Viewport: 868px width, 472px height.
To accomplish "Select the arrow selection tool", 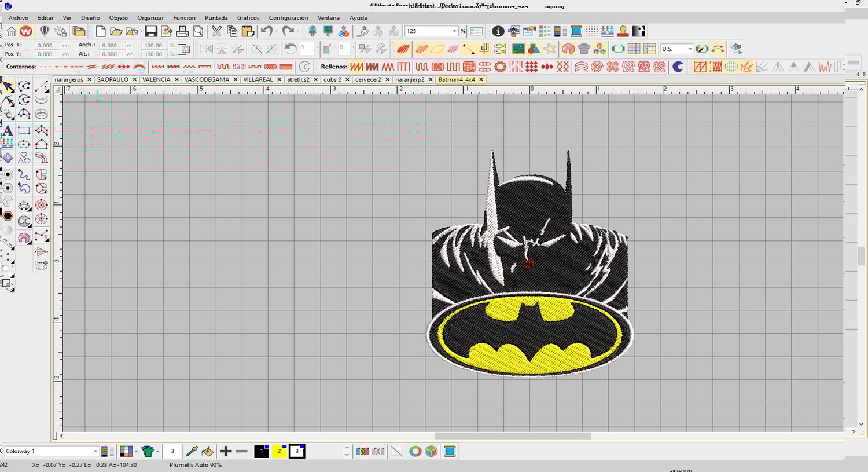I will (x=8, y=87).
